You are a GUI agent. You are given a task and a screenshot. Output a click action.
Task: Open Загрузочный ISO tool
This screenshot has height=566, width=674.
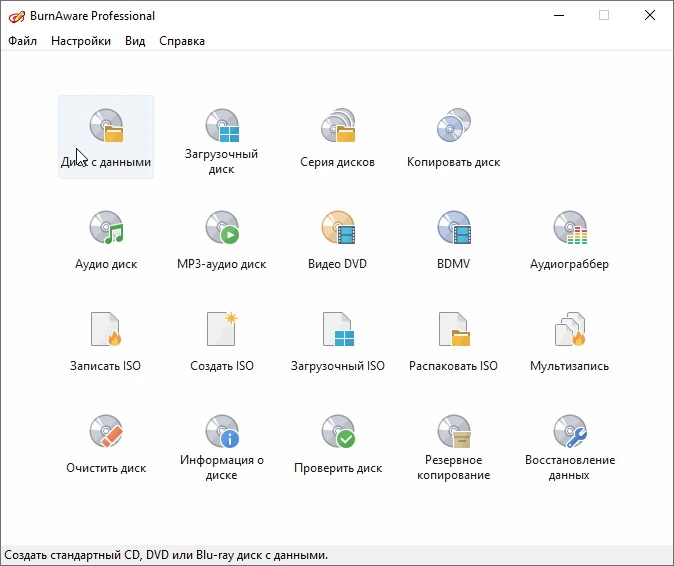(337, 341)
